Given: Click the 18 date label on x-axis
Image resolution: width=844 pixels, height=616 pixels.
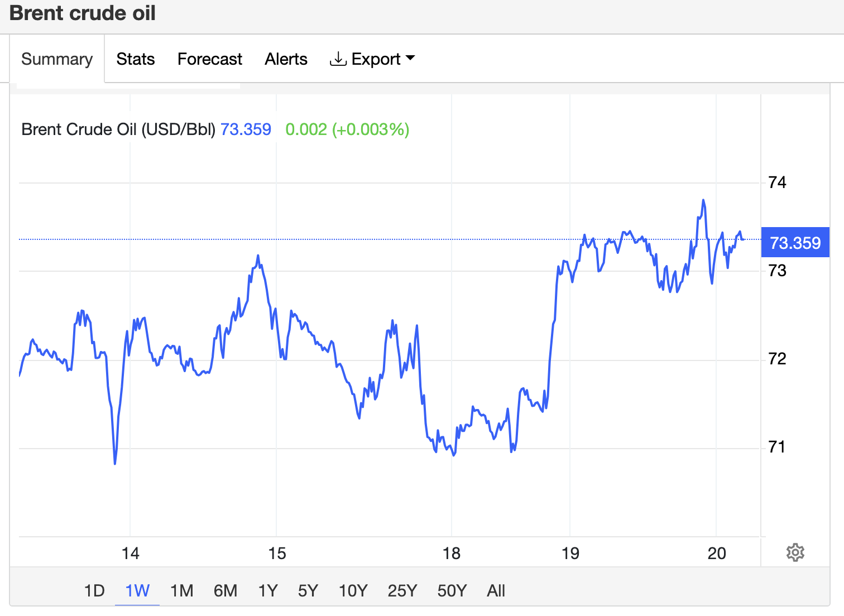Looking at the screenshot, I should pyautogui.click(x=452, y=554).
